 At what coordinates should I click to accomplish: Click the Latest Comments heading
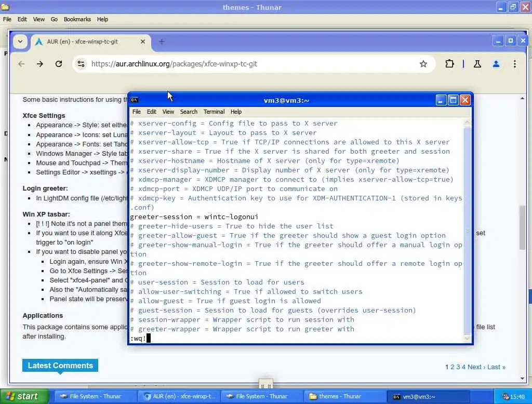(60, 366)
